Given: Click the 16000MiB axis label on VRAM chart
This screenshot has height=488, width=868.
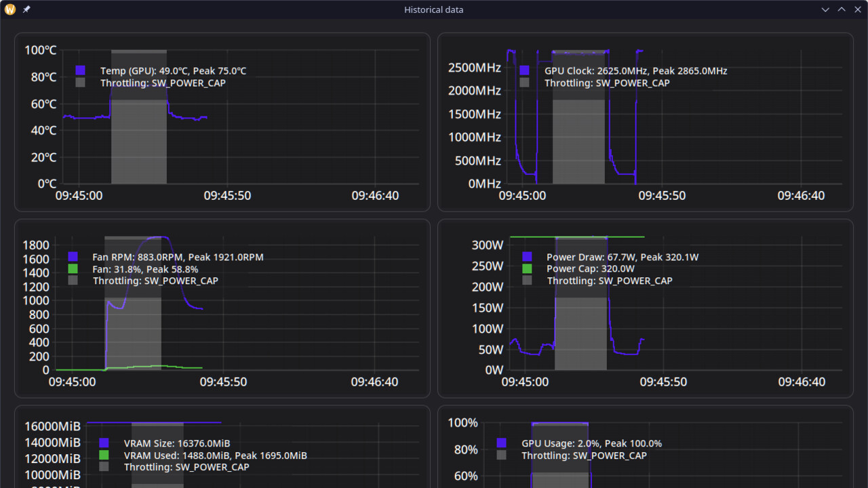Looking at the screenshot, I should click(52, 426).
